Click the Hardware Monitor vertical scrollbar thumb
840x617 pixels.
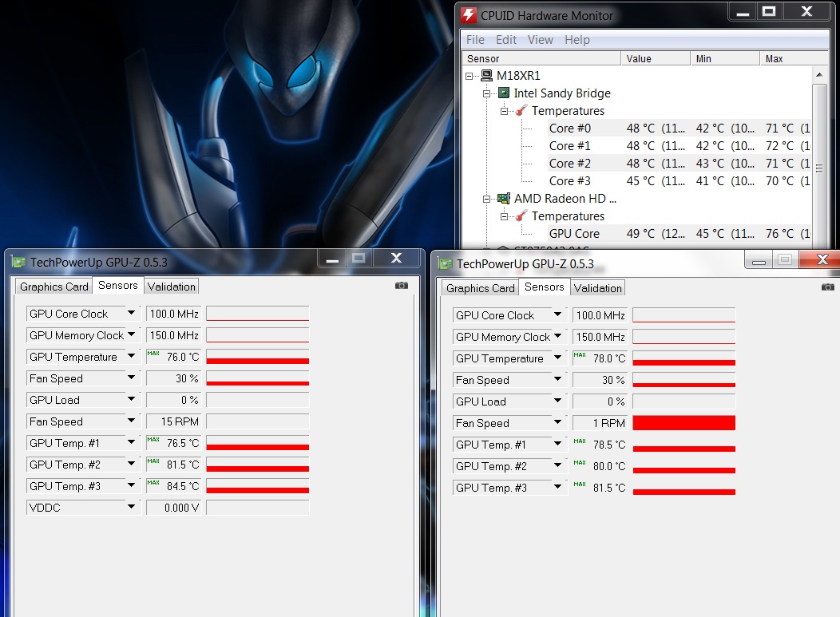pos(819,168)
